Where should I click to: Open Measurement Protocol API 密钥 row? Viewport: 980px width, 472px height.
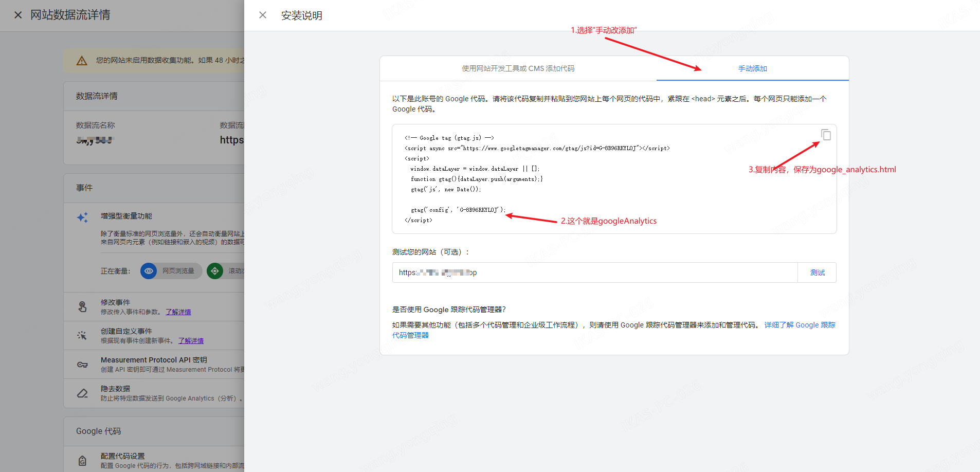pyautogui.click(x=154, y=365)
